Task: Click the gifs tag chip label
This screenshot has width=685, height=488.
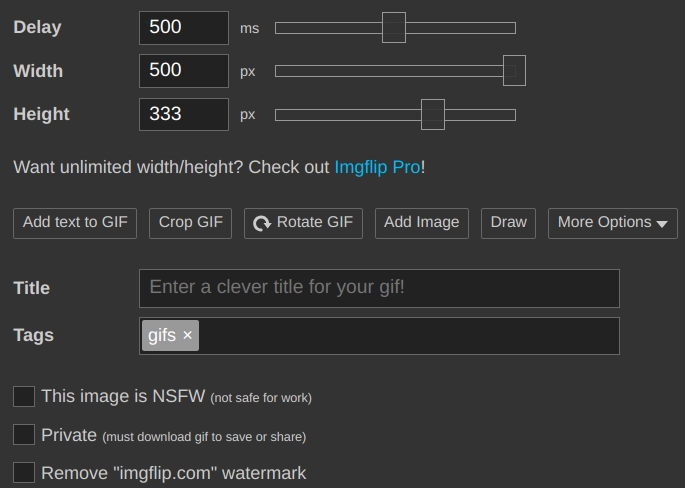Action: 162,336
